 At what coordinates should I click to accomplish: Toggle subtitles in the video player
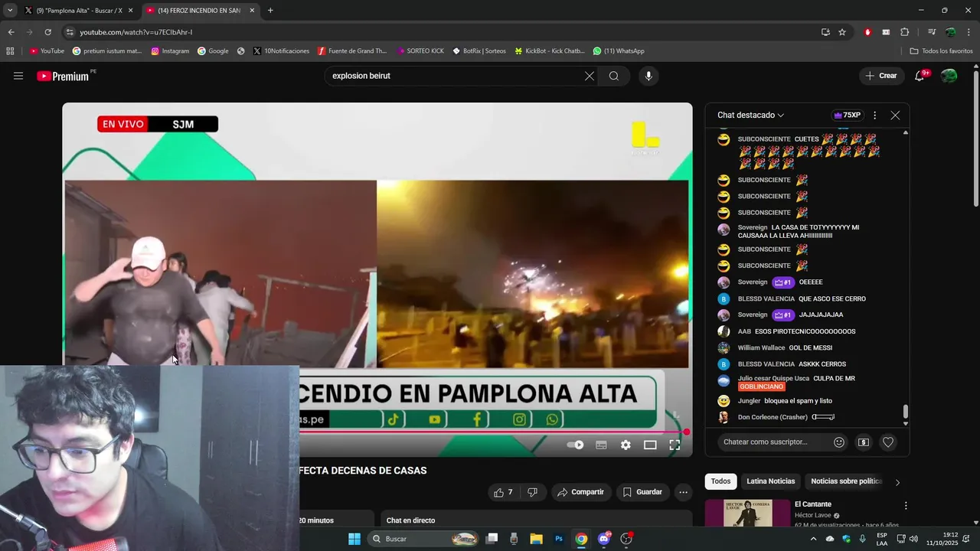point(601,445)
